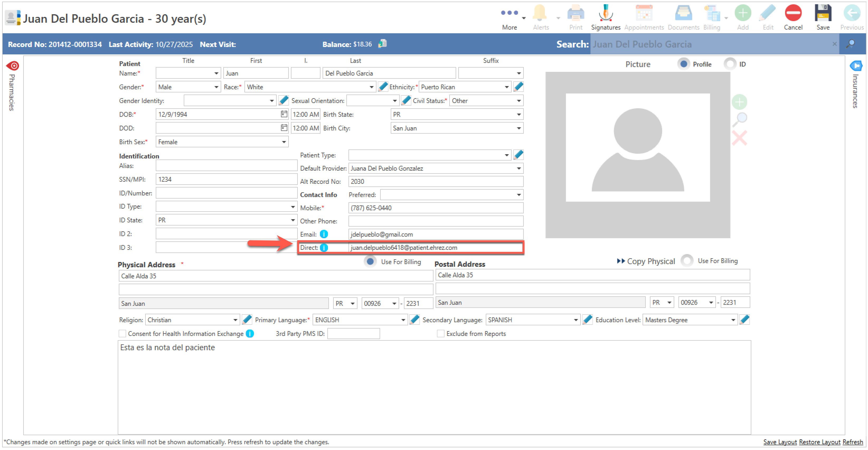This screenshot has width=868, height=450.
Task: Click the edit pencil next to Ethnicity
Action: point(518,87)
